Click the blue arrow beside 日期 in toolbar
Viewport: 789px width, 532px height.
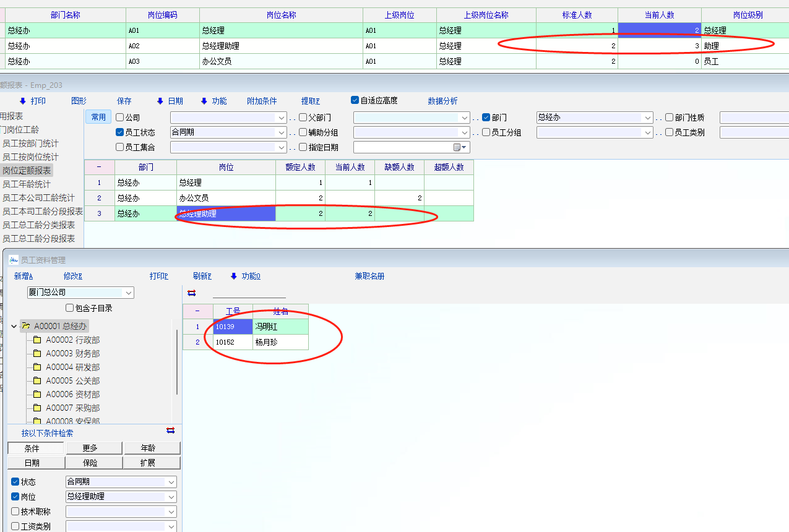[x=160, y=101]
